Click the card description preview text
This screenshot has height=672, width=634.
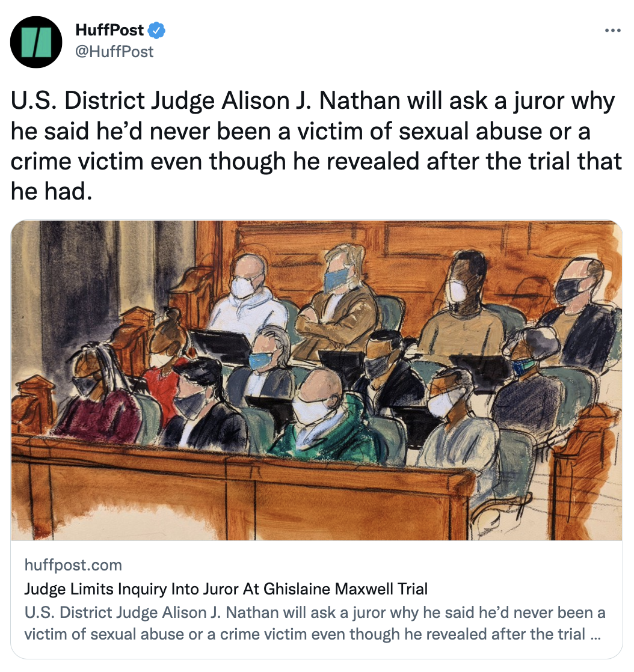[x=315, y=623]
